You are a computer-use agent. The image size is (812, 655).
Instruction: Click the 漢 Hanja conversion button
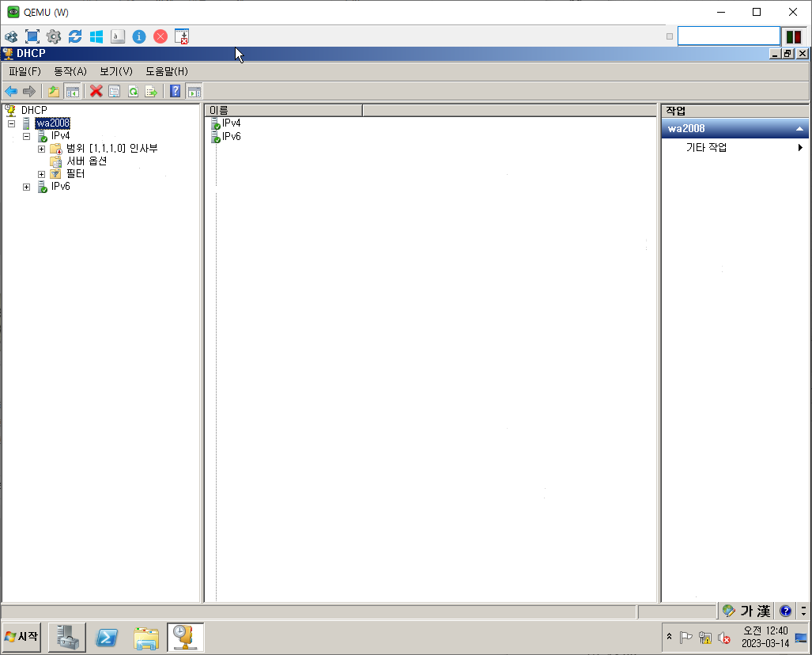[x=763, y=611]
